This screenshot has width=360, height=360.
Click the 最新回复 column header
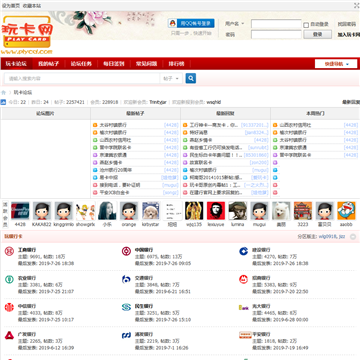click(x=225, y=113)
